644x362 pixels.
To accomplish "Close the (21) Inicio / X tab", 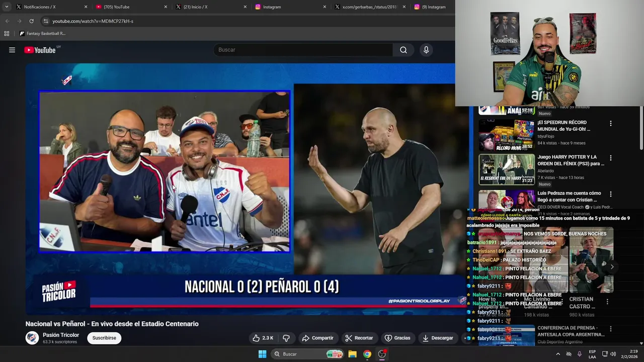I will [x=245, y=7].
